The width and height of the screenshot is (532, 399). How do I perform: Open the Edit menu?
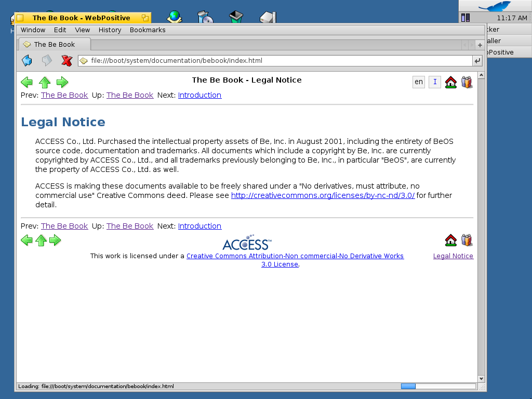pos(60,30)
